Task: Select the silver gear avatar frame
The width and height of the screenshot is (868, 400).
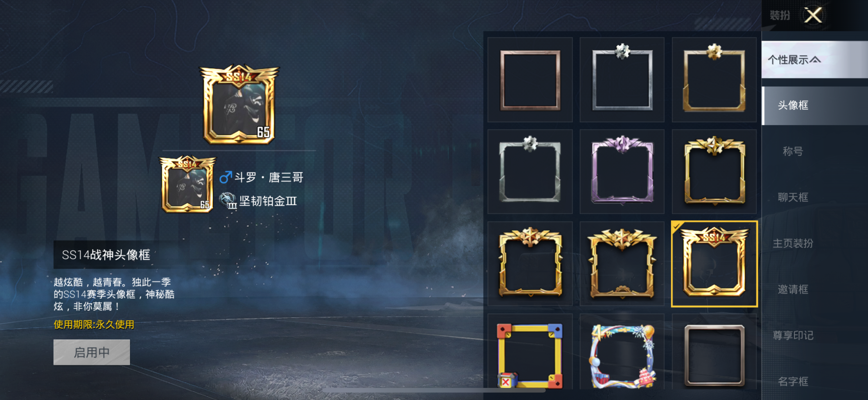Action: pyautogui.click(x=622, y=80)
